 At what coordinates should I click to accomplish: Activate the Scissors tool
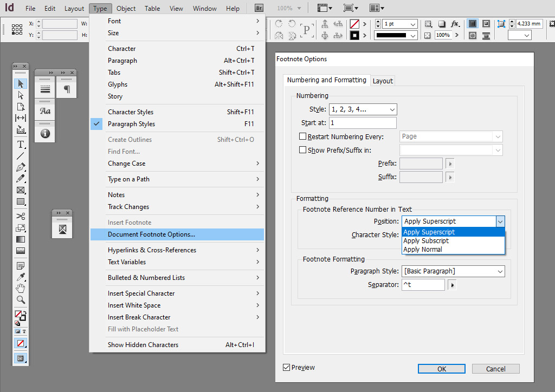pyautogui.click(x=21, y=216)
